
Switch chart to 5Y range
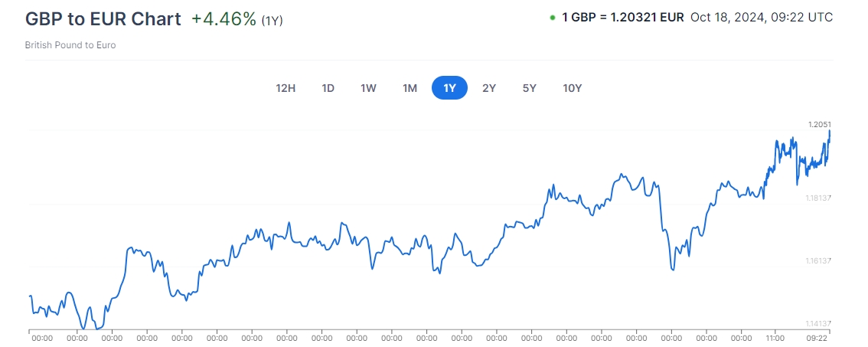pos(530,88)
